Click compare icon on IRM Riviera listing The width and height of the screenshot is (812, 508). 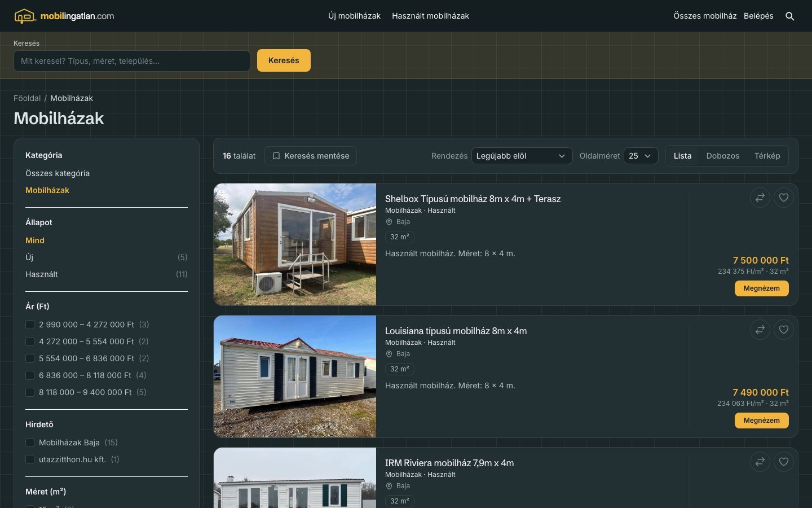coord(760,462)
